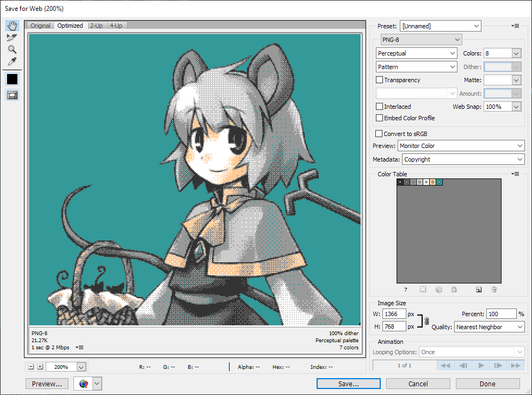Switch to the Original tab
The image size is (532, 395).
(x=40, y=26)
